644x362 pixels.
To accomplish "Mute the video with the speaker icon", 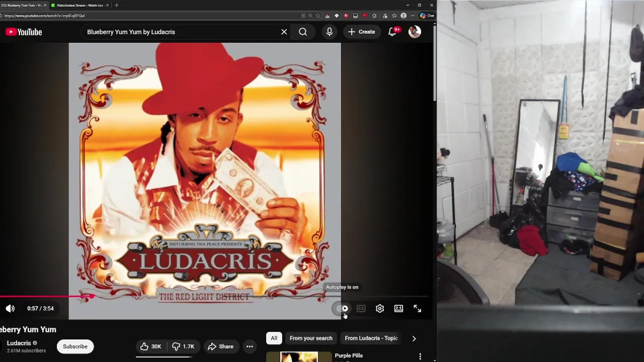I will pyautogui.click(x=10, y=308).
